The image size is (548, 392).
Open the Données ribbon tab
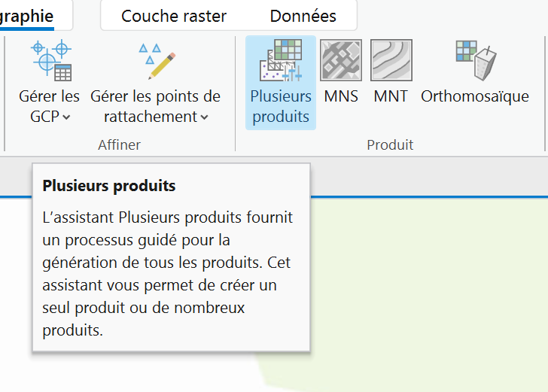coord(303,16)
